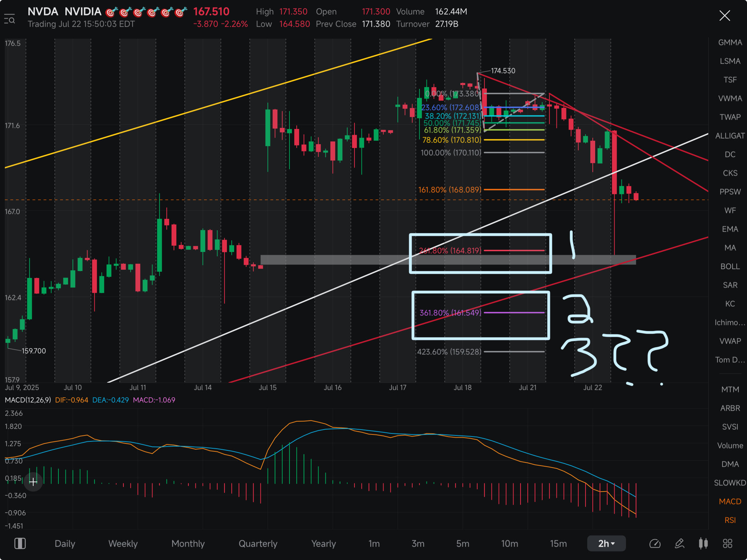Click the crosshair plus button
The height and width of the screenshot is (560, 747).
[x=33, y=482]
